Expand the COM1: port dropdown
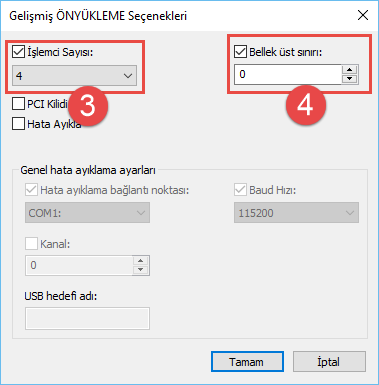 coord(87,213)
